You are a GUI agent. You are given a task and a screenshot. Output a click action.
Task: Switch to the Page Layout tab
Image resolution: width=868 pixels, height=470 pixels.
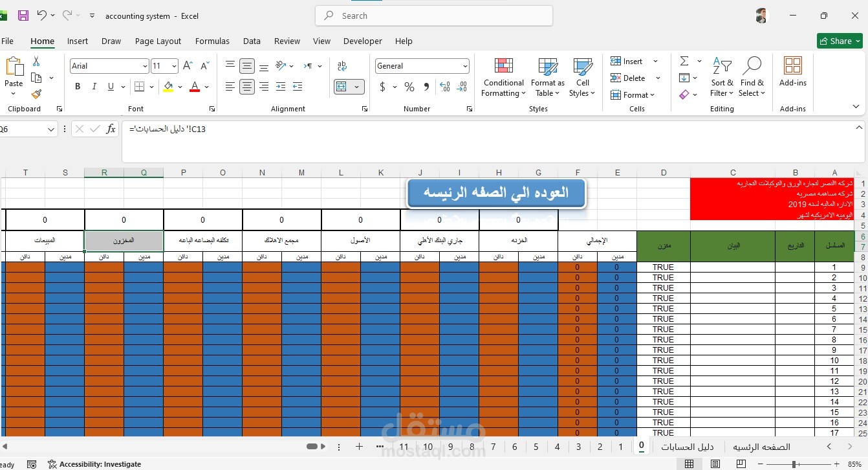pyautogui.click(x=158, y=41)
